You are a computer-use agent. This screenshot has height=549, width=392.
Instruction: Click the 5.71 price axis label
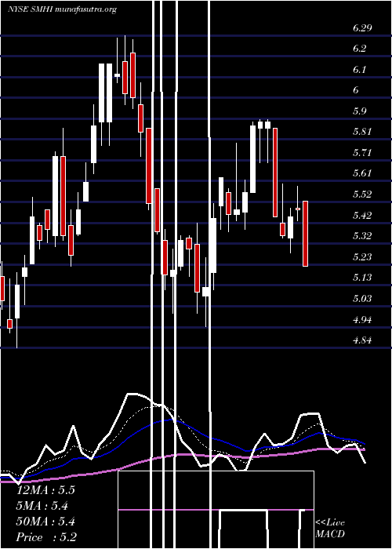tap(362, 153)
